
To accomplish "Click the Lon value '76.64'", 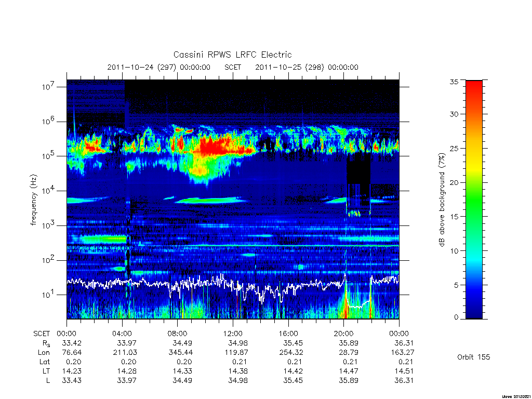I will [72, 353].
